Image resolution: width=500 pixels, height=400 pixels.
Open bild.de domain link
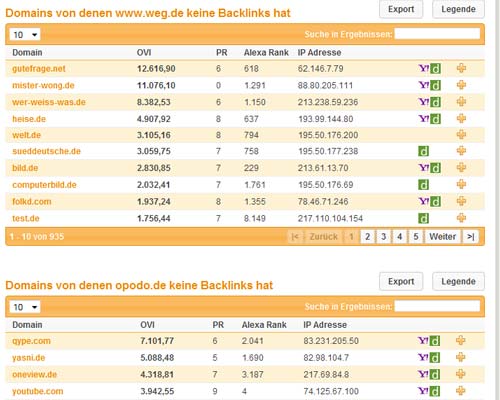point(25,168)
